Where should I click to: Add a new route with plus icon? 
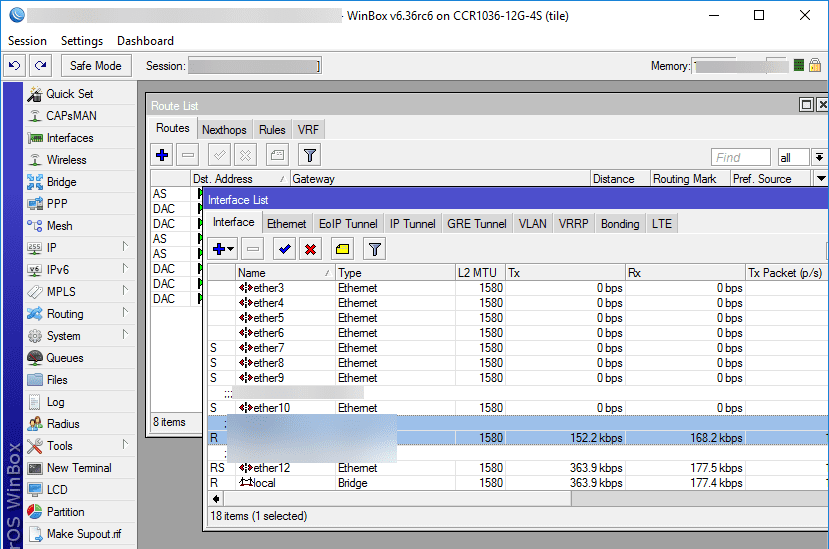[x=162, y=155]
